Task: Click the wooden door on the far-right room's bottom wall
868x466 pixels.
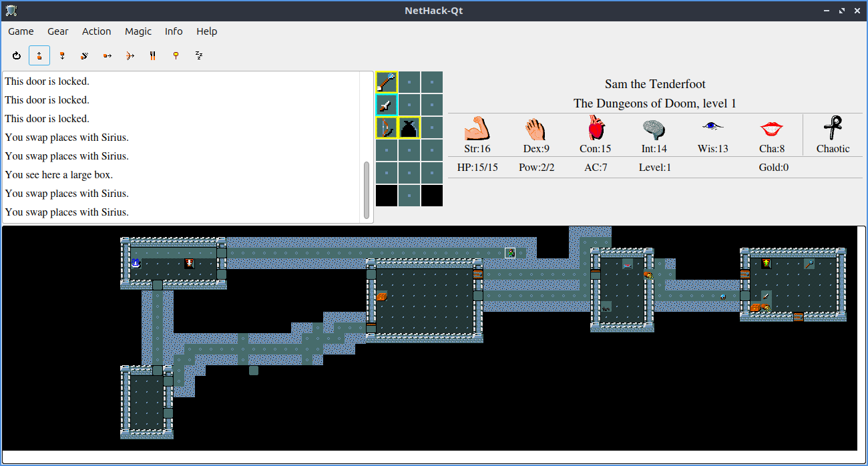Action: [799, 317]
